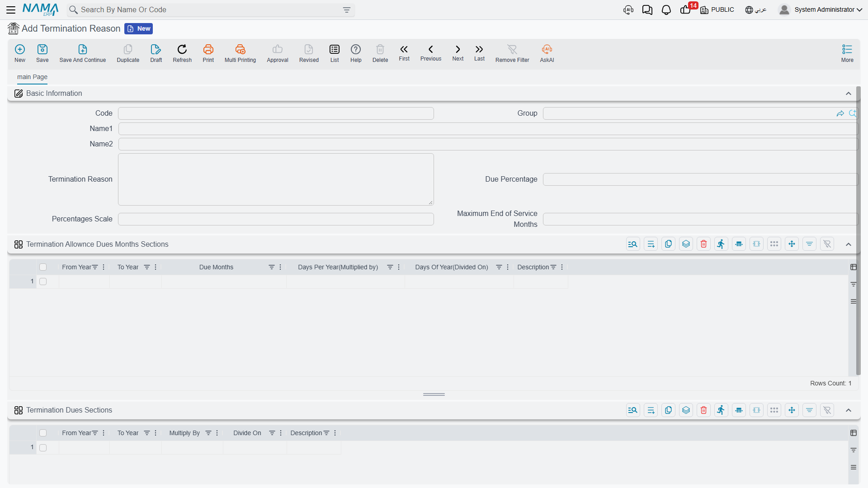Toggle select-all checkbox in Termination Dues Sections header
The width and height of the screenshot is (868, 488).
click(43, 433)
